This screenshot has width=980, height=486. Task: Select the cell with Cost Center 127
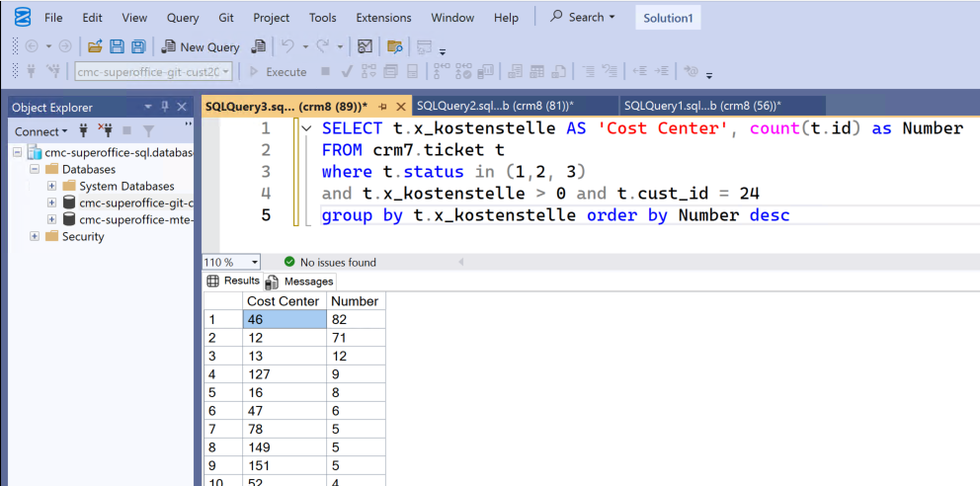coord(285,374)
